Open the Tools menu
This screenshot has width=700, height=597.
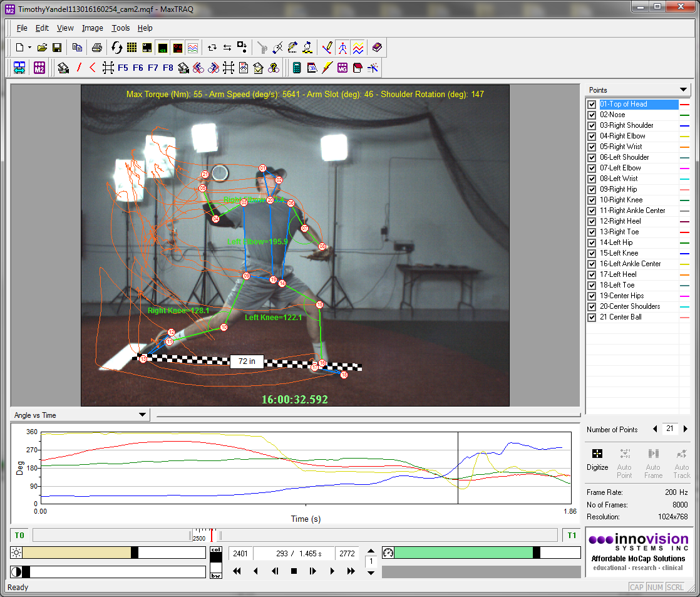coord(120,28)
